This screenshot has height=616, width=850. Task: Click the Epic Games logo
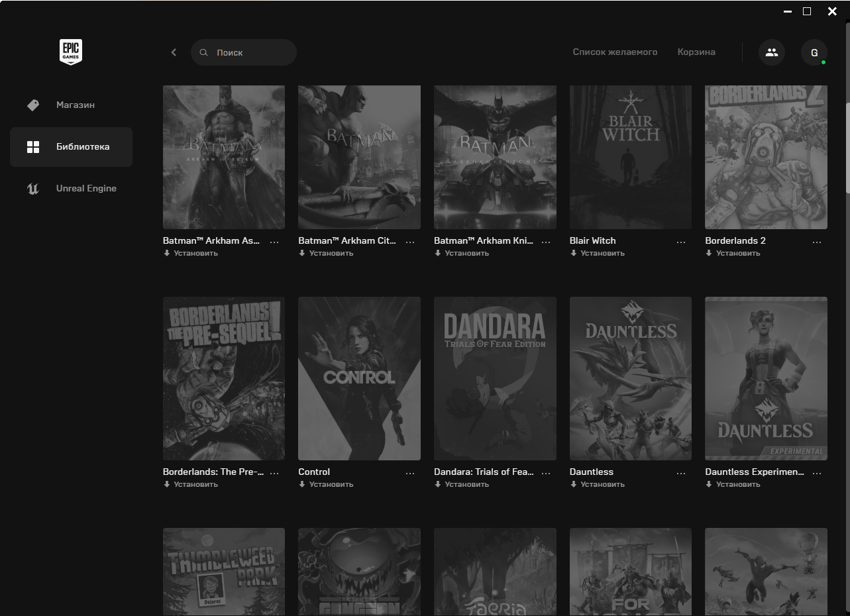click(x=71, y=52)
